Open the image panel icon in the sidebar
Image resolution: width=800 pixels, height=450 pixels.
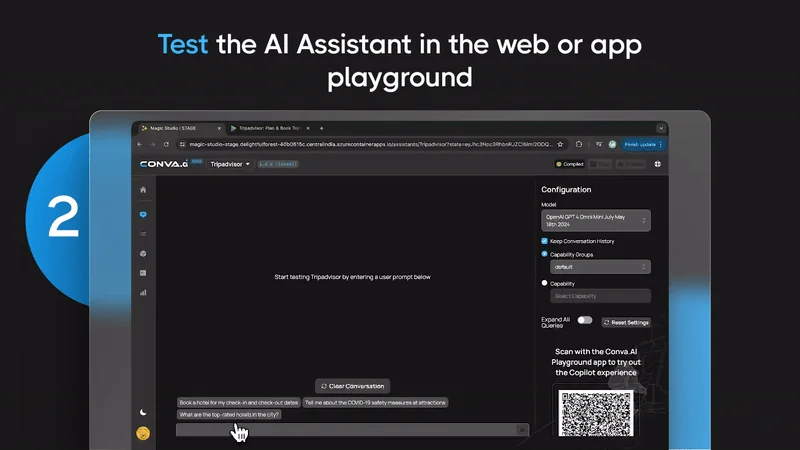pyautogui.click(x=143, y=273)
